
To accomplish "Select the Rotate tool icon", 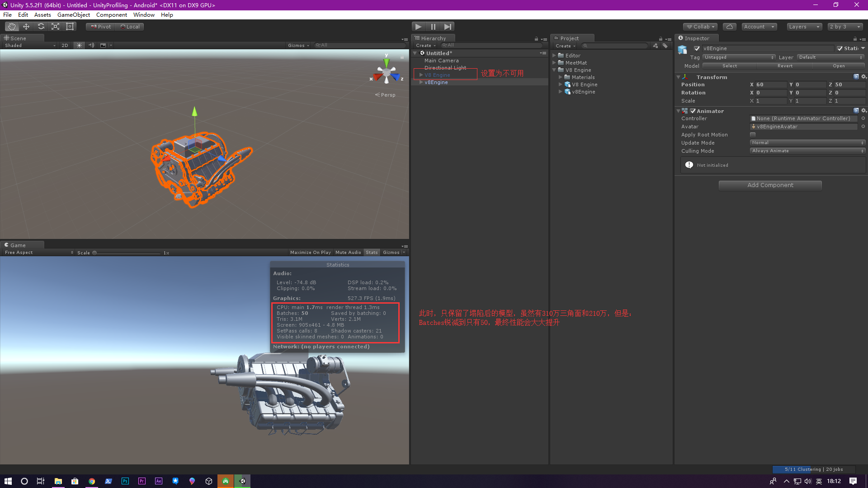I will [x=41, y=27].
